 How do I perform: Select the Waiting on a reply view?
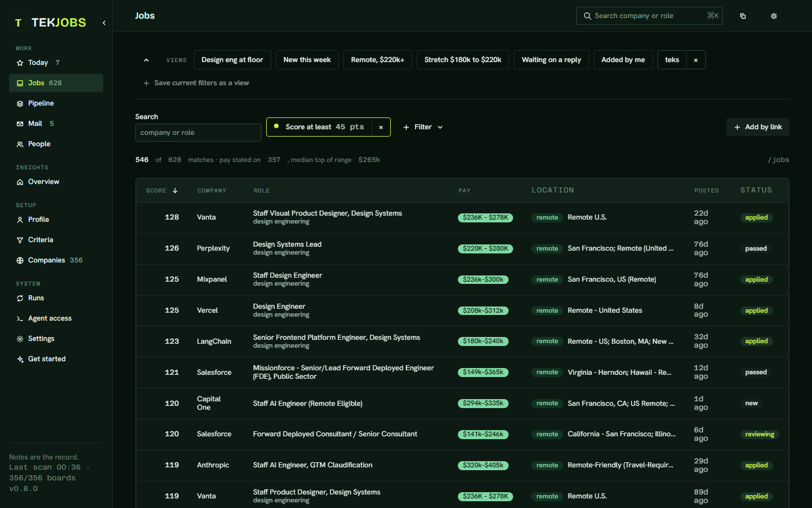click(x=551, y=60)
